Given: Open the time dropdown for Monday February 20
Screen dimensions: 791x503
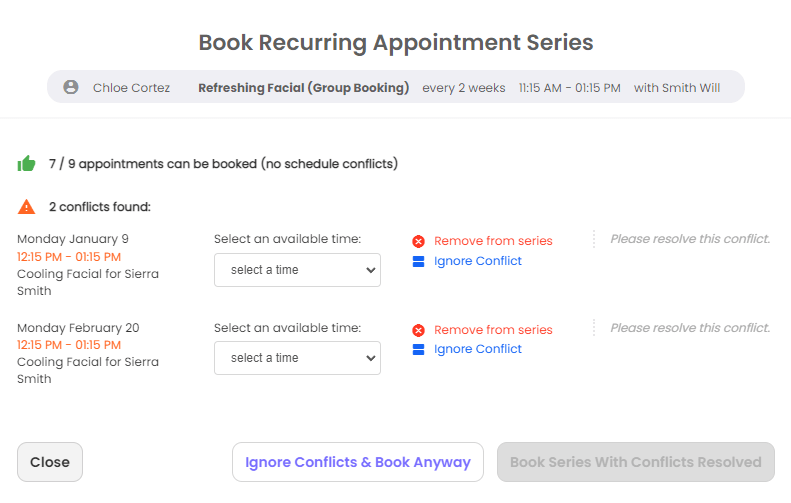Looking at the screenshot, I should (x=297, y=358).
